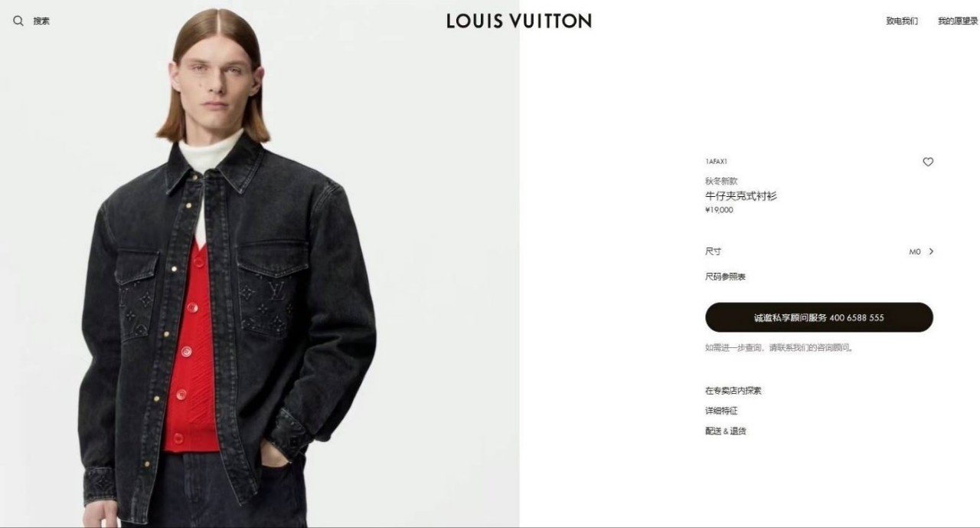Expand the 在专卖店内探索 section
Image resolution: width=980 pixels, height=528 pixels.
click(733, 391)
